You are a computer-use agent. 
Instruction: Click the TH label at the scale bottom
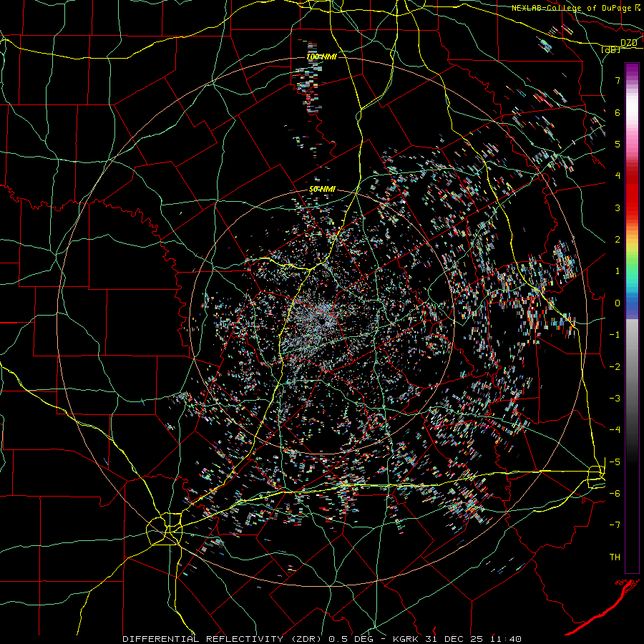click(615, 557)
